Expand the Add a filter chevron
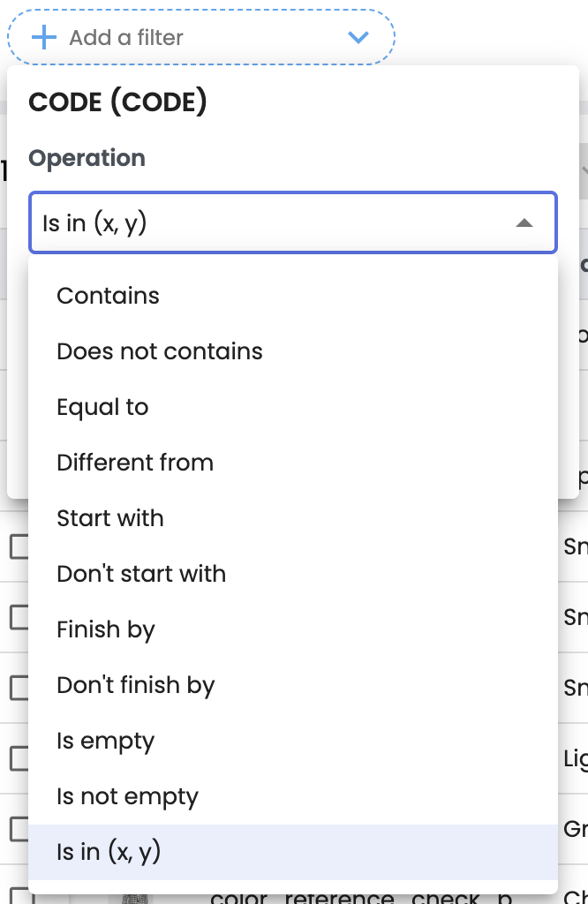 [x=358, y=37]
